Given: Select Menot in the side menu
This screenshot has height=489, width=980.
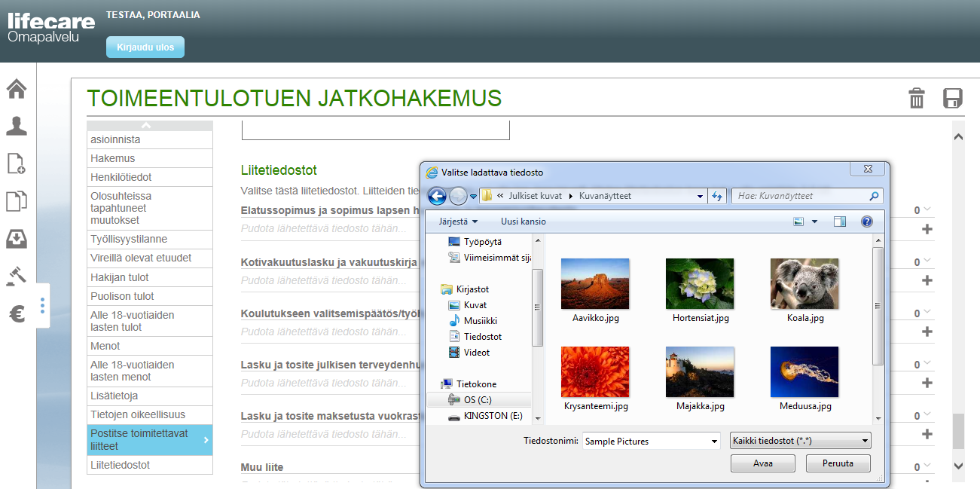Looking at the screenshot, I should point(150,346).
